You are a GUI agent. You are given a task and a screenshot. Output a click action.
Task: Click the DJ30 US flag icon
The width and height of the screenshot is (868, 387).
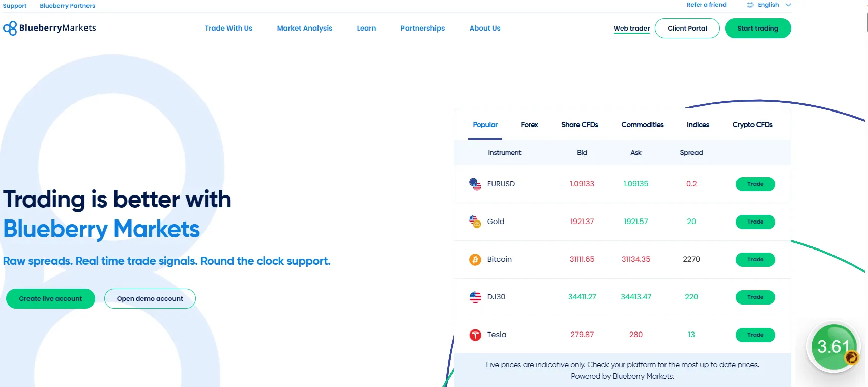click(475, 297)
